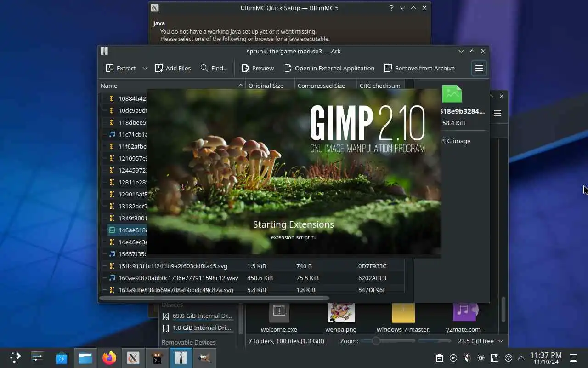This screenshot has width=588, height=368.
Task: Click Remove from Archive button
Action: pyautogui.click(x=419, y=68)
